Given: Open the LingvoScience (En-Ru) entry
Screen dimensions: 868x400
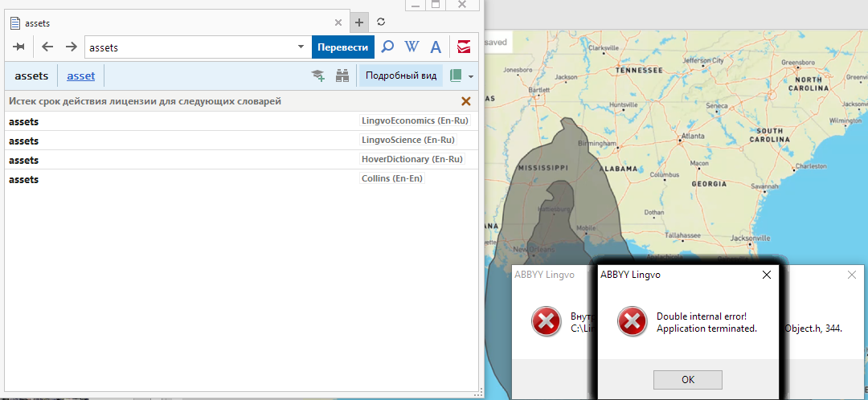Looking at the screenshot, I should pos(241,141).
